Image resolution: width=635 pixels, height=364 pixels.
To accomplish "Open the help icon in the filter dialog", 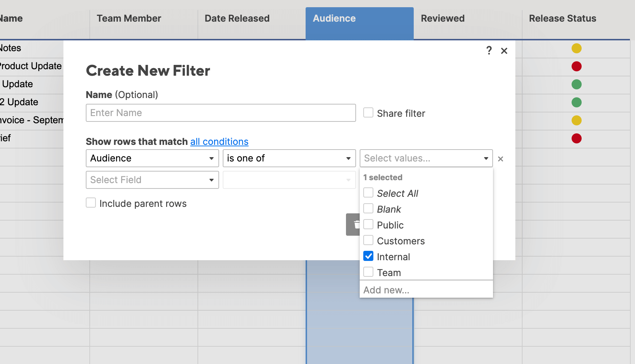I will point(489,51).
